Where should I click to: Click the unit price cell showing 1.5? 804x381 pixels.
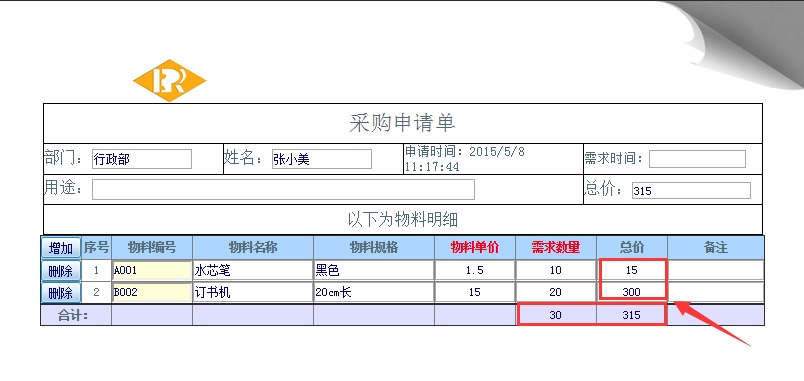tap(475, 270)
